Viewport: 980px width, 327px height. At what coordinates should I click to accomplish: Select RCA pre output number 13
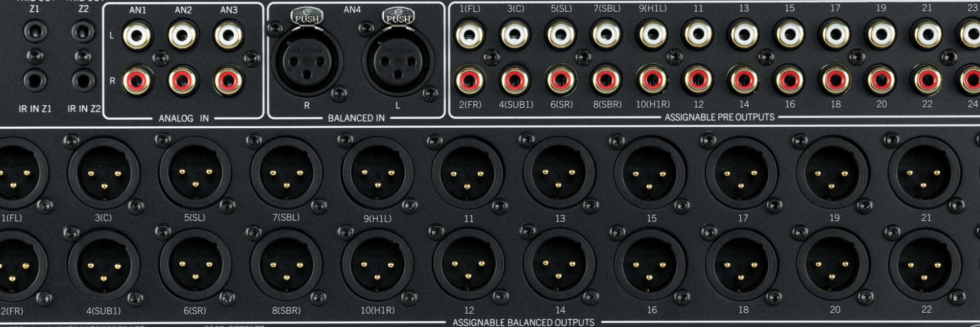click(x=744, y=35)
